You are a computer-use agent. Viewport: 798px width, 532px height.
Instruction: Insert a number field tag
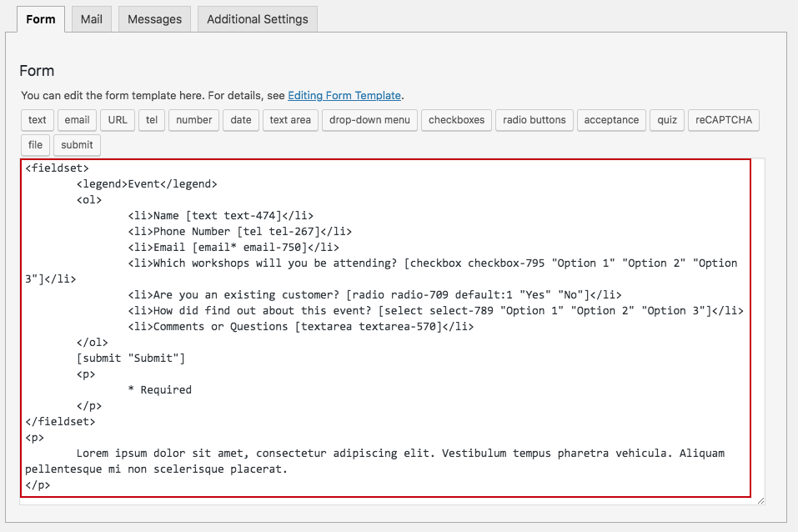click(x=194, y=120)
